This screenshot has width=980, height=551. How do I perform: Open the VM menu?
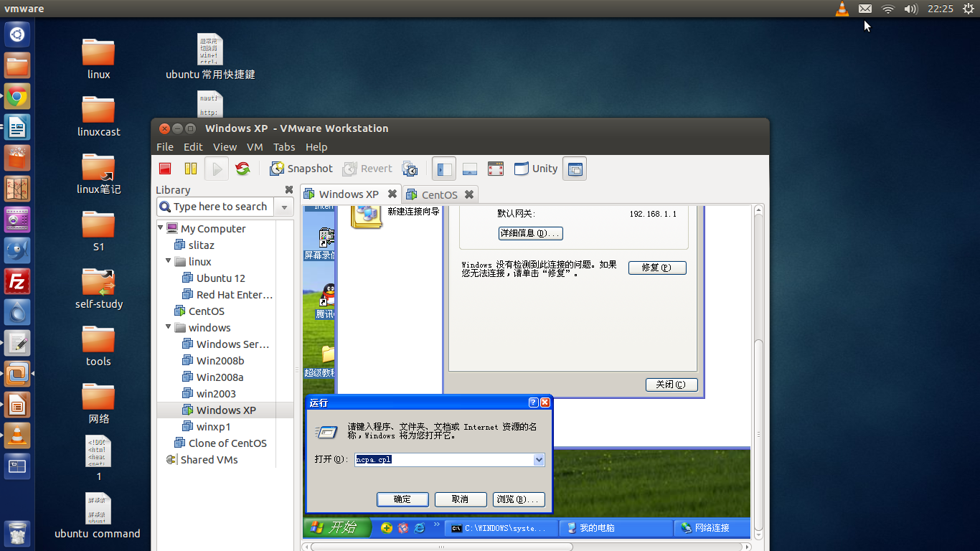(255, 146)
